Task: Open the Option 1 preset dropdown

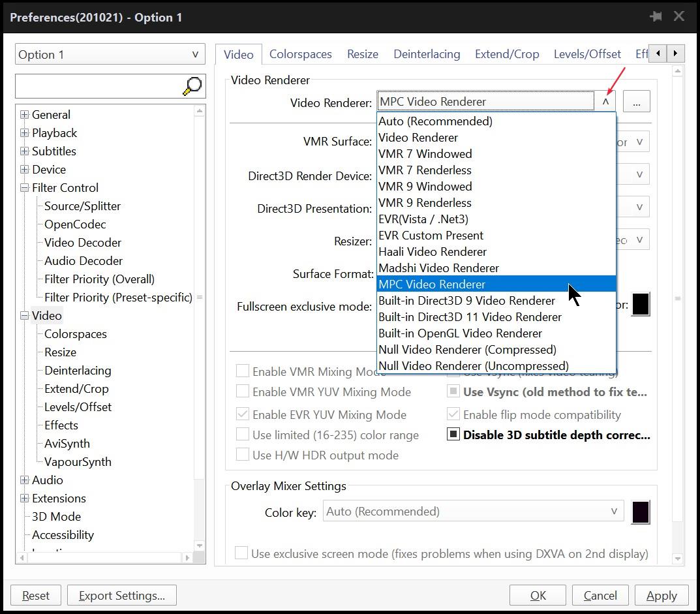Action: pos(110,54)
